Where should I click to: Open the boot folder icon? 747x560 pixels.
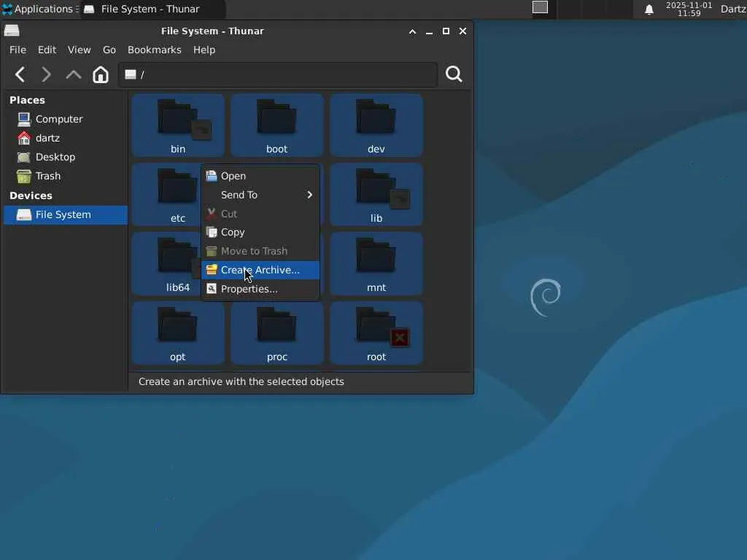point(276,118)
